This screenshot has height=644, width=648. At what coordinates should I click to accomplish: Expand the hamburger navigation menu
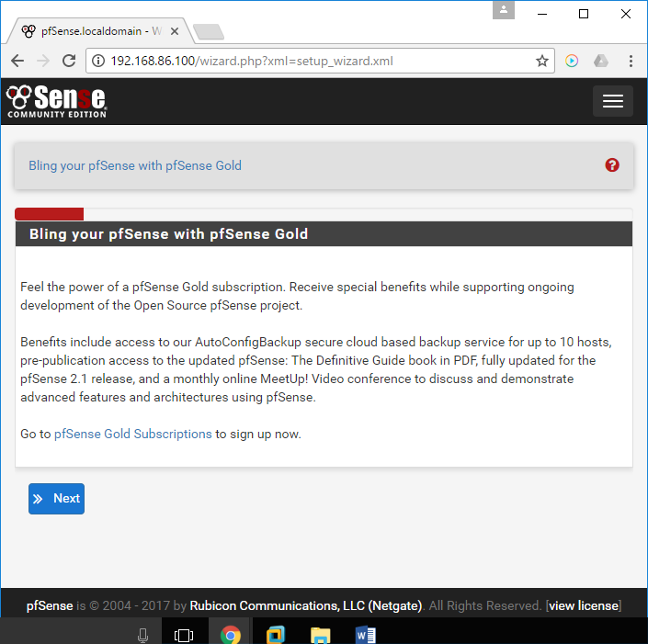(x=612, y=101)
